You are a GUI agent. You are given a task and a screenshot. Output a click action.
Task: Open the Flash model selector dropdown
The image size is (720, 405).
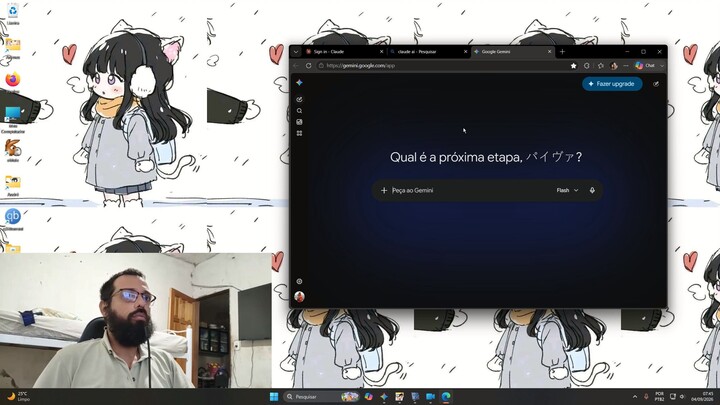point(567,190)
